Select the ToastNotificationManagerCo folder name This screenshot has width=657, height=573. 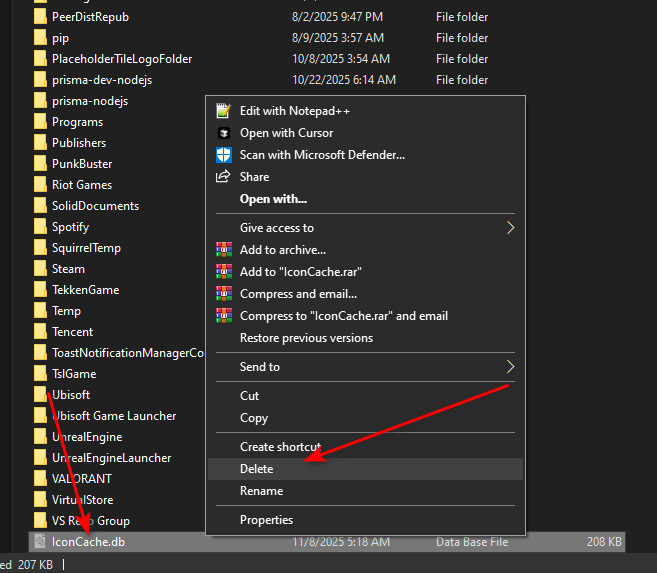(x=128, y=353)
